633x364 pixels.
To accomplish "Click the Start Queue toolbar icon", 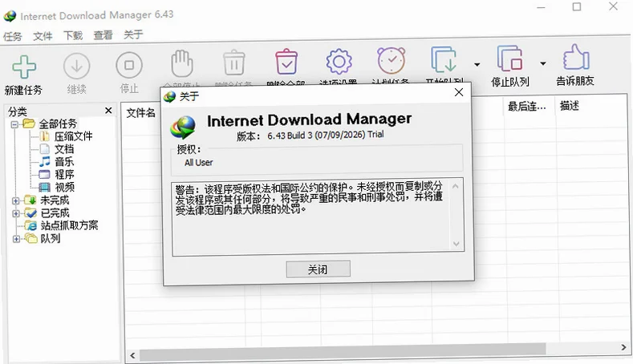I will click(x=444, y=59).
